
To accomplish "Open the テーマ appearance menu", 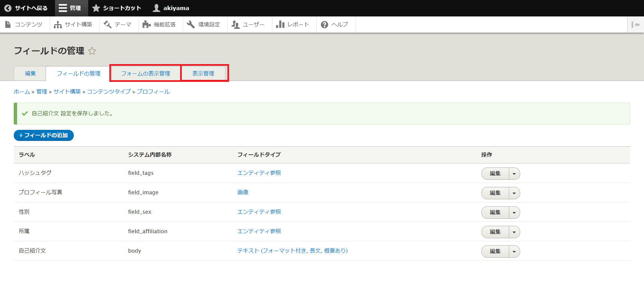I will click(x=119, y=24).
